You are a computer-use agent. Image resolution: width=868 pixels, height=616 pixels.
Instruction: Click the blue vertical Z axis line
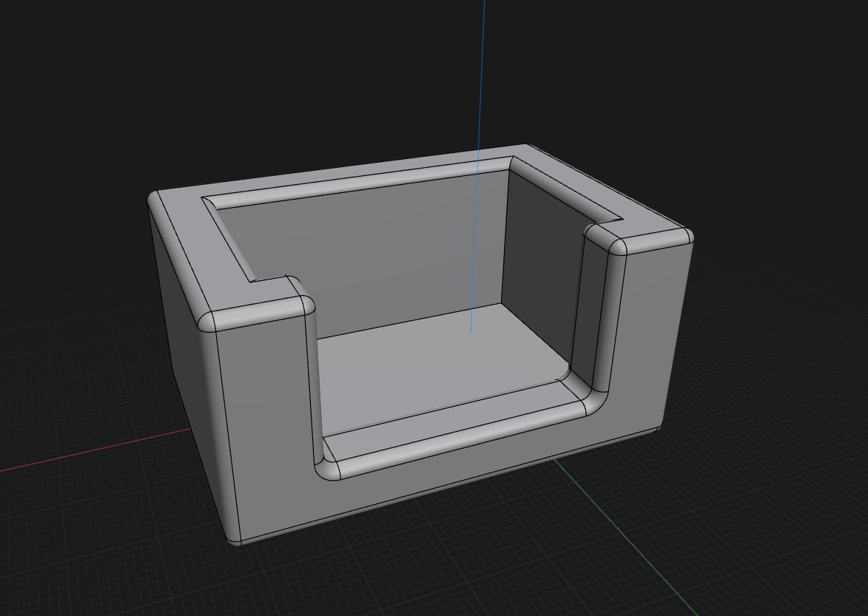(x=477, y=166)
